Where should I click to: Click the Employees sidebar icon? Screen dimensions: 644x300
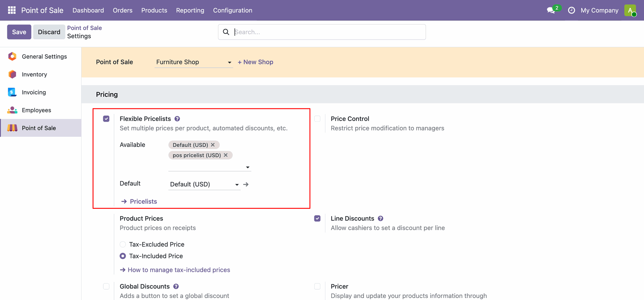(12, 110)
